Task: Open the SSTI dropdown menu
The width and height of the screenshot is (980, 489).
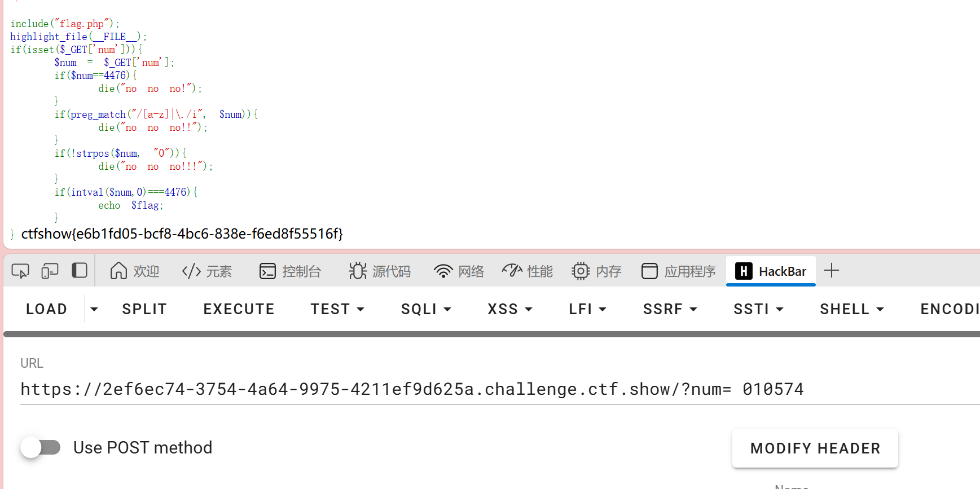Action: point(758,309)
